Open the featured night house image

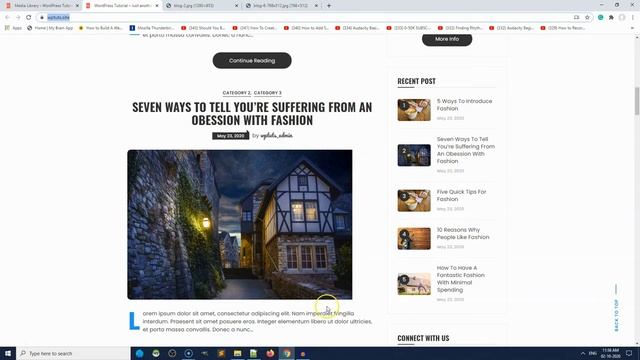pyautogui.click(x=240, y=224)
